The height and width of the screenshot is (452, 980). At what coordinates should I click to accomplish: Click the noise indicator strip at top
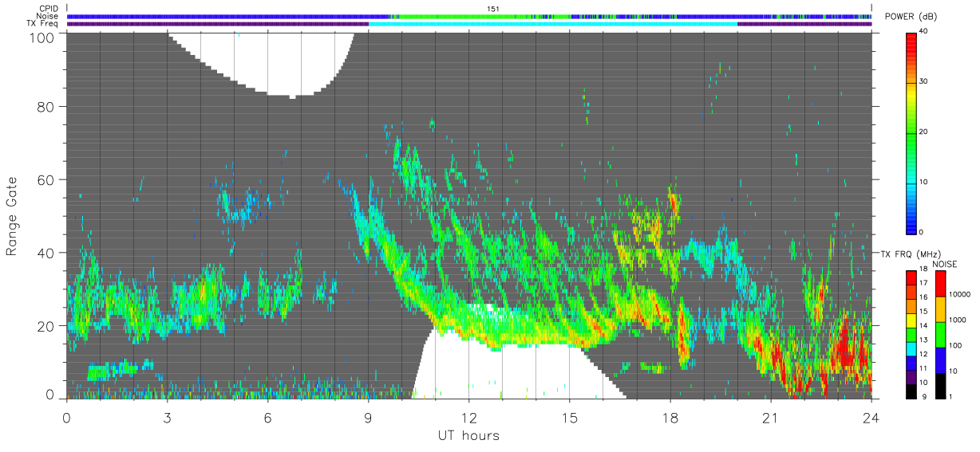(469, 16)
